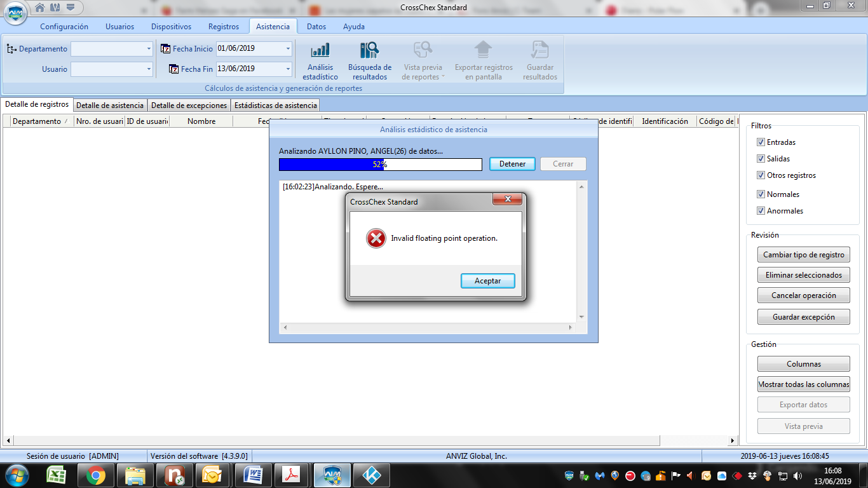Click the volume speaker tray icon

click(x=798, y=475)
